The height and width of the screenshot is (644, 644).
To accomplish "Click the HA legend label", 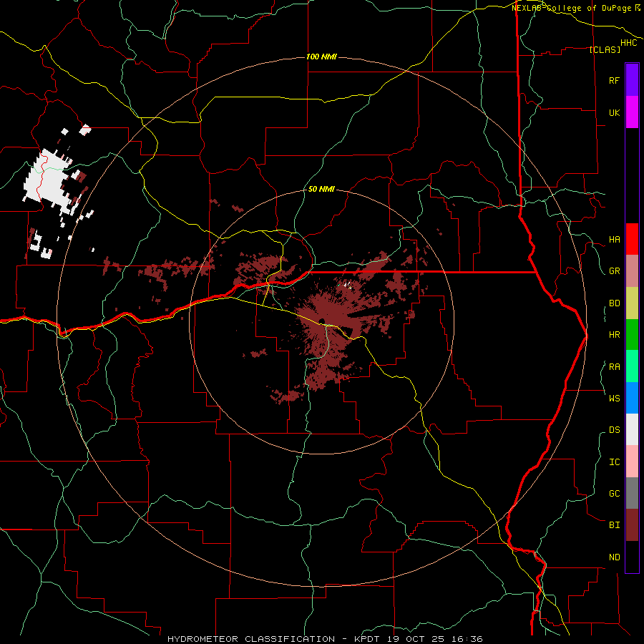I will click(x=614, y=240).
